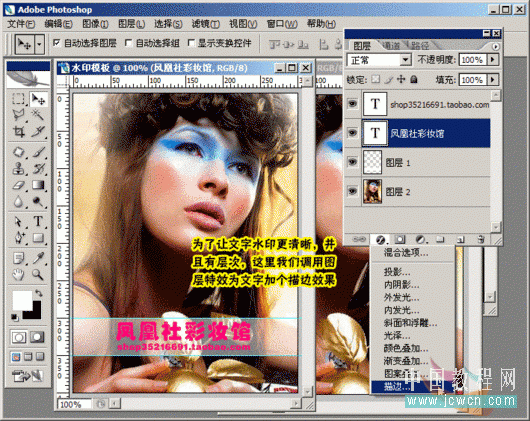Select the Crop tool

click(19, 131)
